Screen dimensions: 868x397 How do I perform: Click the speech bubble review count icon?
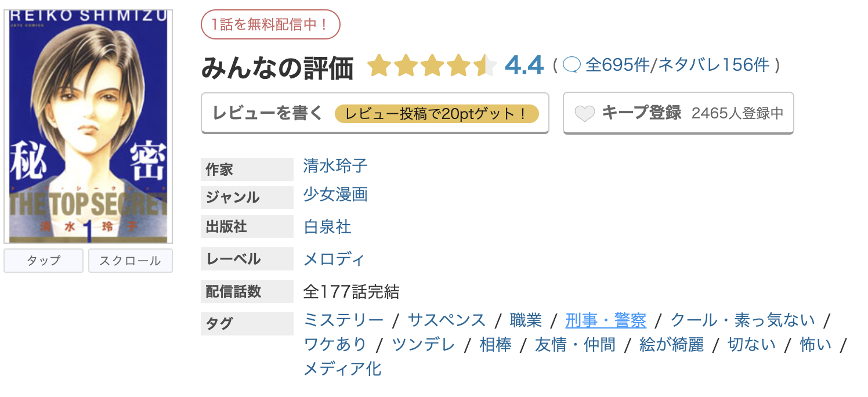(x=573, y=66)
